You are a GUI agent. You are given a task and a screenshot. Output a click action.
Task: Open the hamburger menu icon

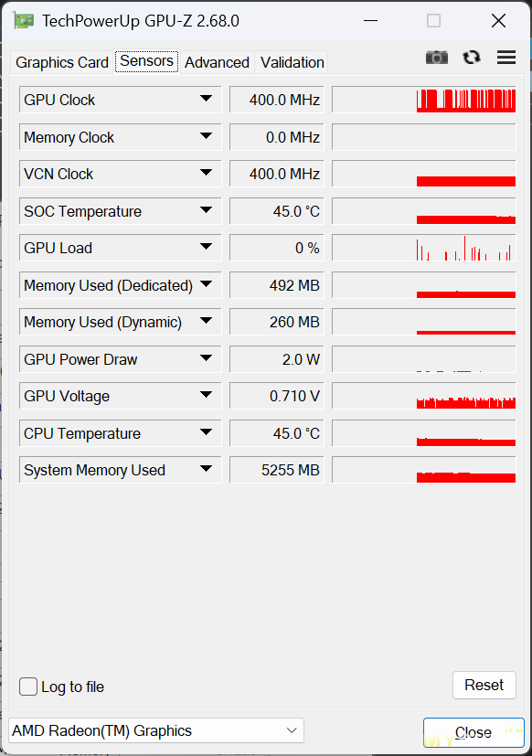[x=506, y=58]
